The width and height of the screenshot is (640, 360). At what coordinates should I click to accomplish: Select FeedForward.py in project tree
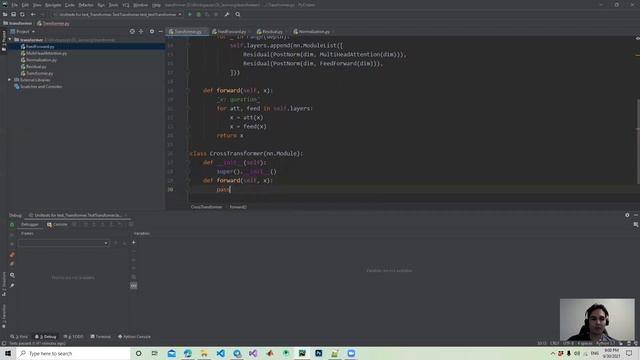pos(40,47)
